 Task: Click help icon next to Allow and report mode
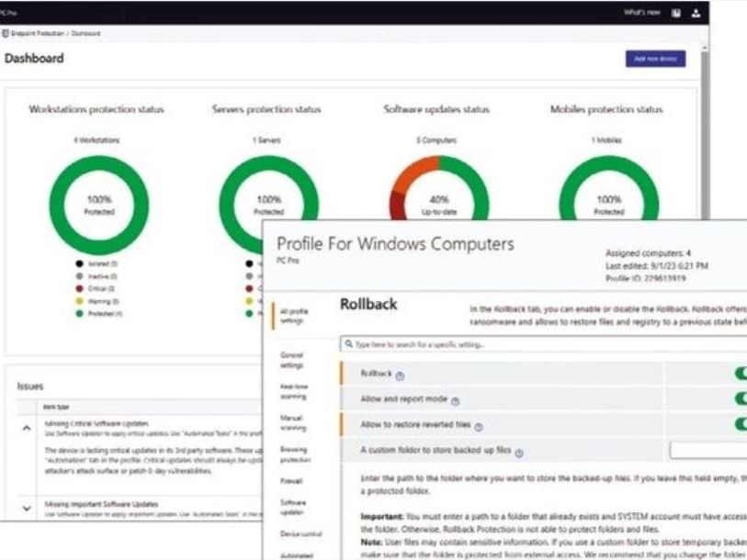point(455,401)
